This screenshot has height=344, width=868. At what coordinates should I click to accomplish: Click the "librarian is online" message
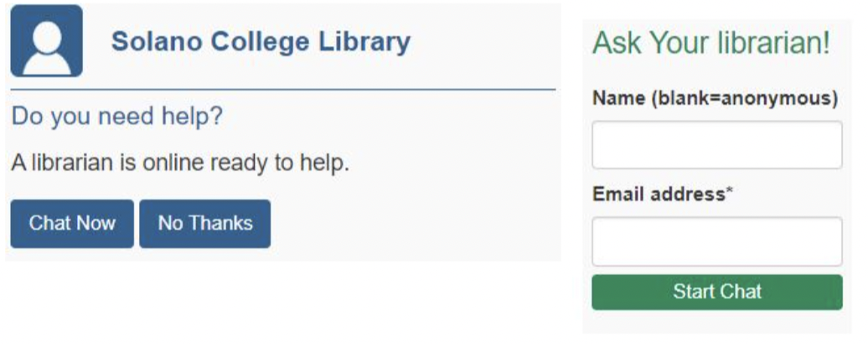pos(179,162)
